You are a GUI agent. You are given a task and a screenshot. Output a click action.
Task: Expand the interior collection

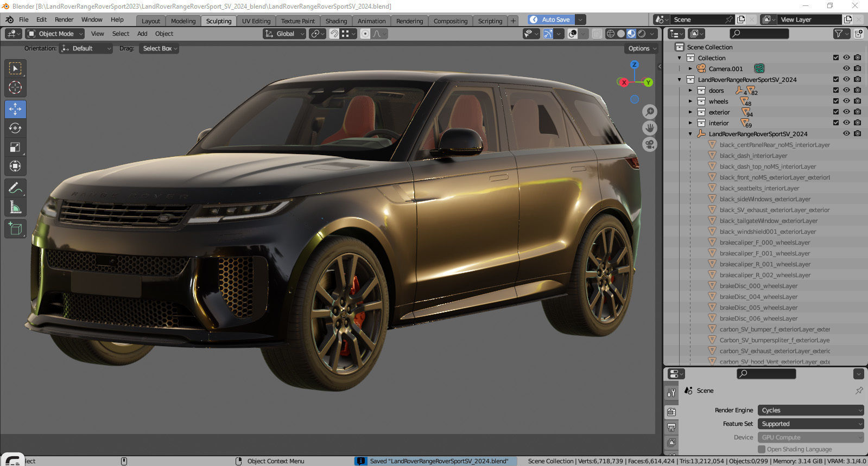[x=690, y=123]
